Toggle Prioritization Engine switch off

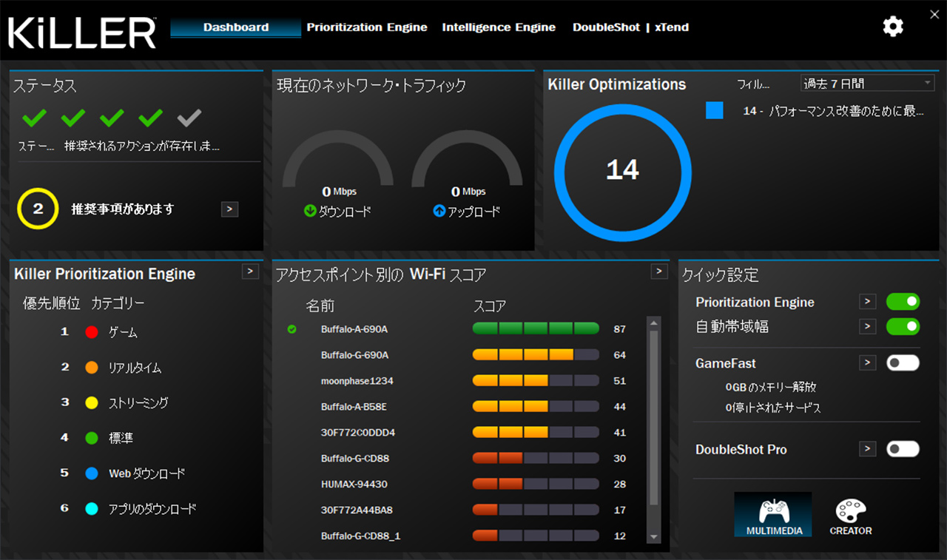[x=903, y=302]
